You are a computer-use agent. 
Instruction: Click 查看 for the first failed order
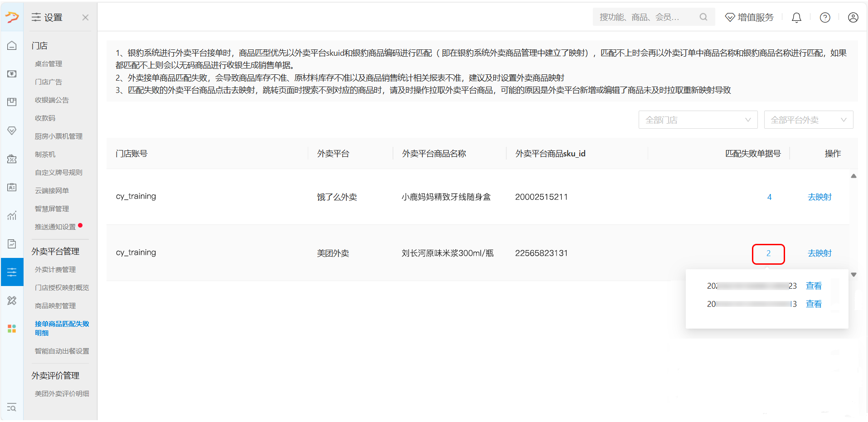tap(814, 286)
